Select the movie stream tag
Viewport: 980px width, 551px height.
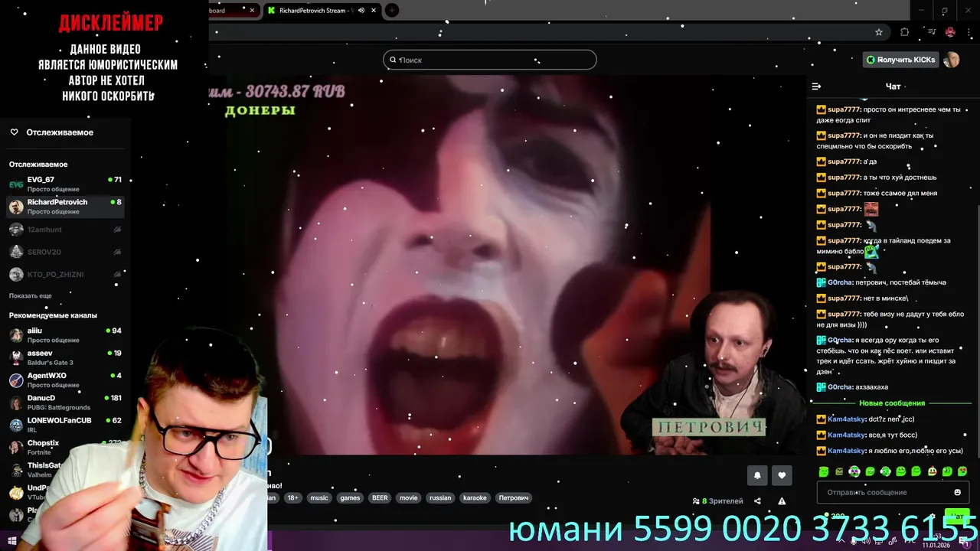click(x=409, y=497)
